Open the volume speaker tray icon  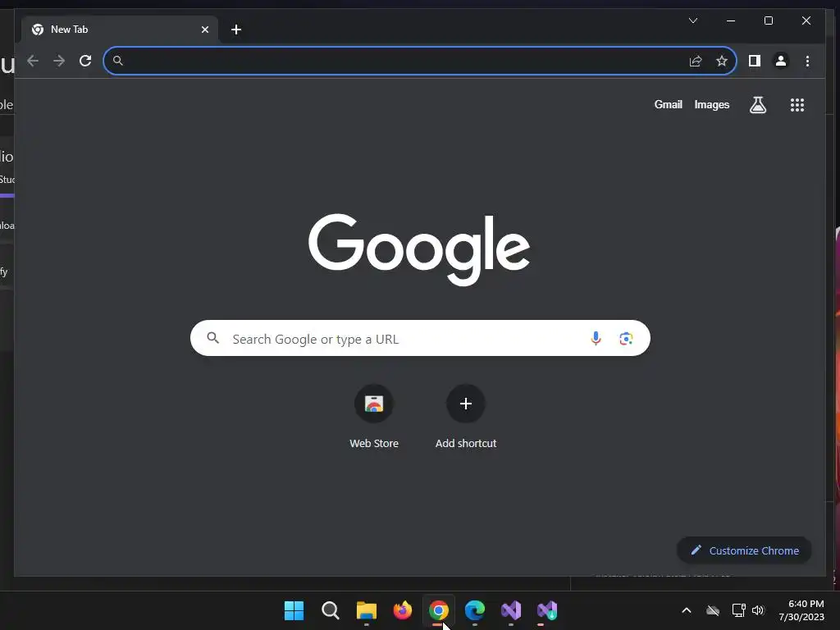click(757, 610)
